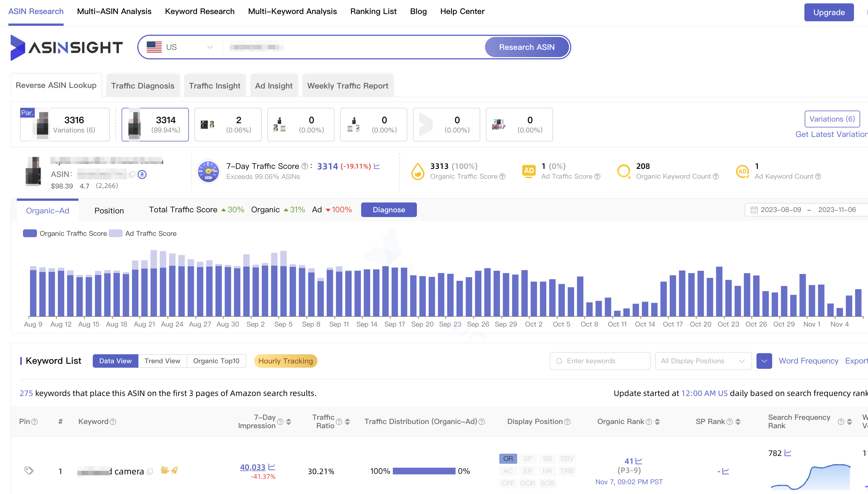Copy the ASIN with the copy icon
Image resolution: width=868 pixels, height=494 pixels.
point(132,174)
